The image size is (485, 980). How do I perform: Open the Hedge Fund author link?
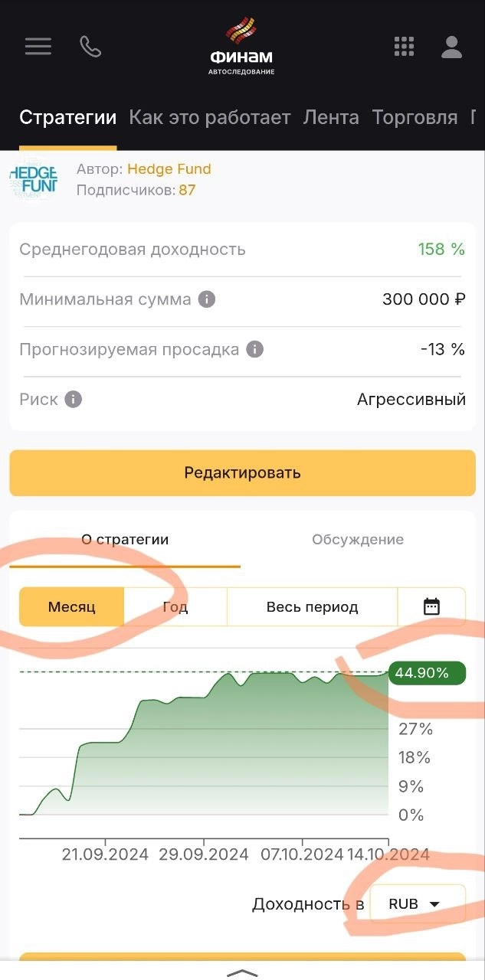tap(169, 168)
